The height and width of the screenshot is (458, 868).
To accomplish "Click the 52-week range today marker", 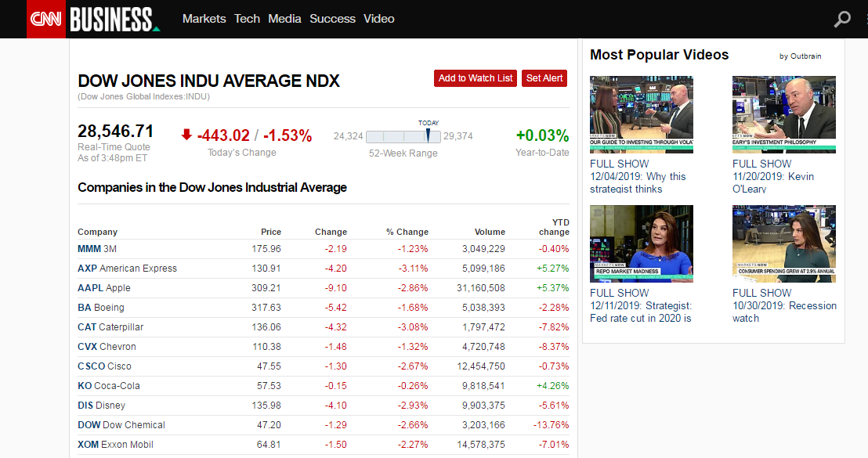I will click(429, 135).
